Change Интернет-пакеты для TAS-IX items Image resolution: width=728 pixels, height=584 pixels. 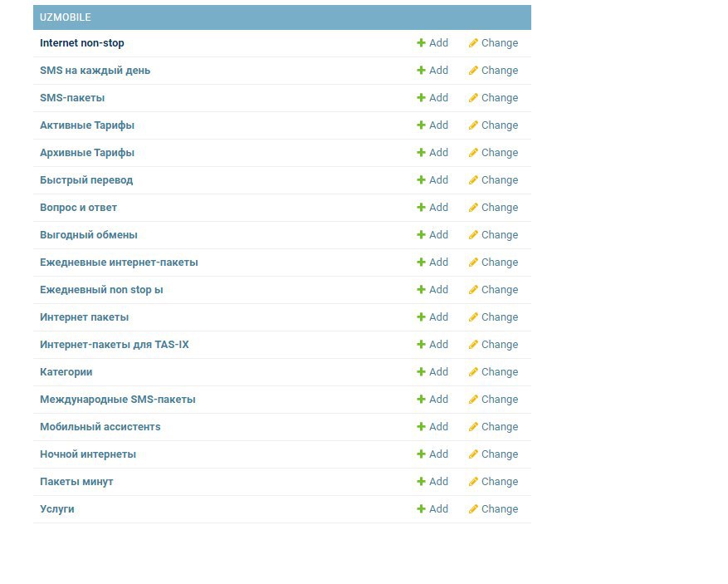tap(493, 344)
